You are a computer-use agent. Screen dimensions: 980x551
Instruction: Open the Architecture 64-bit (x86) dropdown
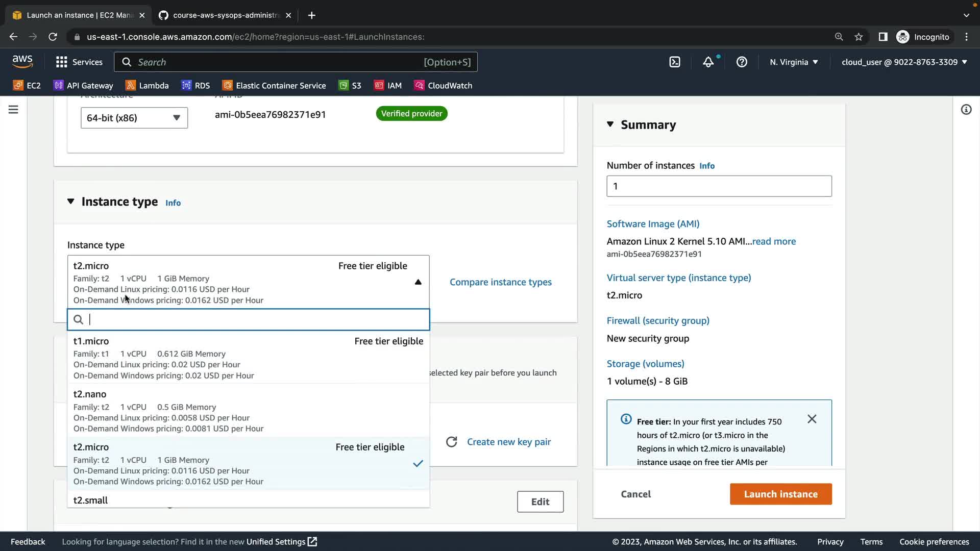coord(134,118)
